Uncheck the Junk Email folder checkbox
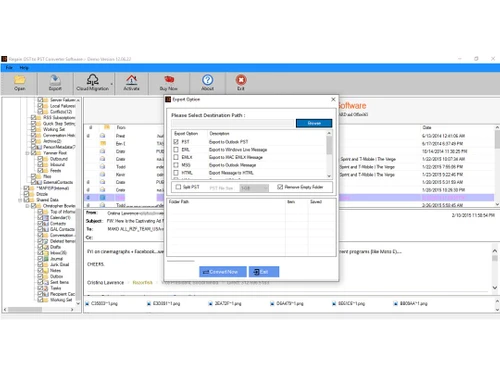Viewport: 500px width, 375px height. (x=40, y=265)
